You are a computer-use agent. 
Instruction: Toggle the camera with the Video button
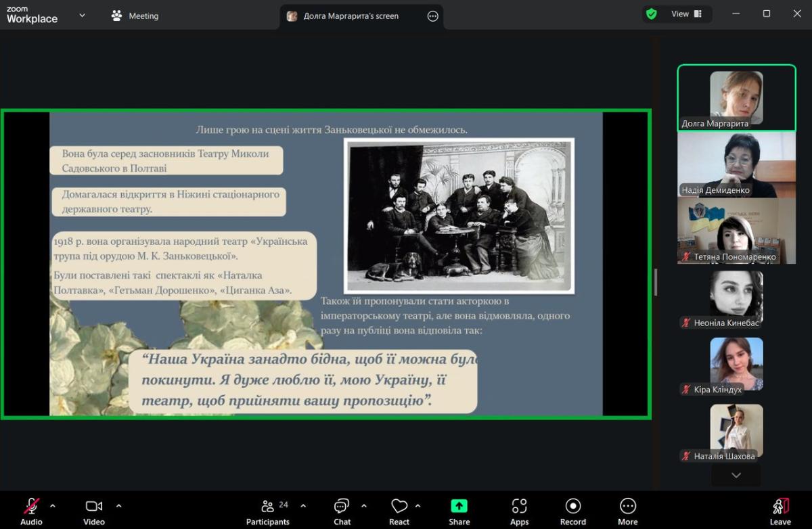(x=94, y=511)
